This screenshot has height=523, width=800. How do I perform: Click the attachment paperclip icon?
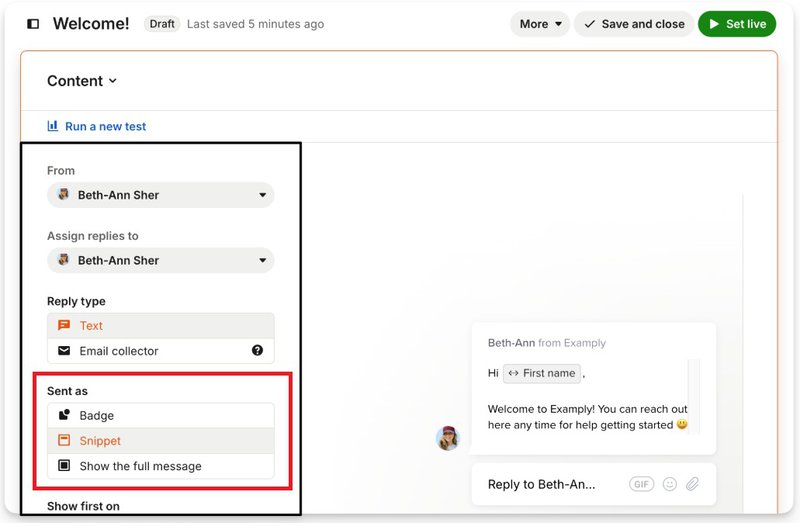coord(692,484)
